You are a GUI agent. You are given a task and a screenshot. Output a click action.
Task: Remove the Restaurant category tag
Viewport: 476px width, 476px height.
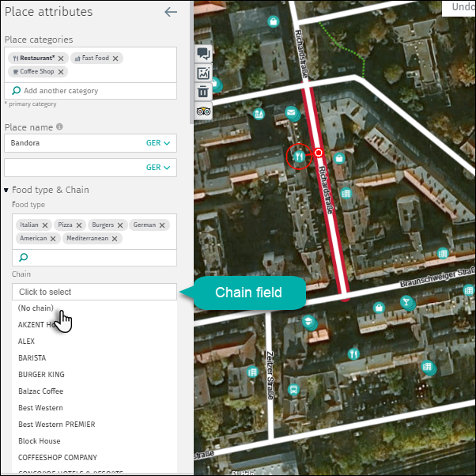tap(61, 59)
